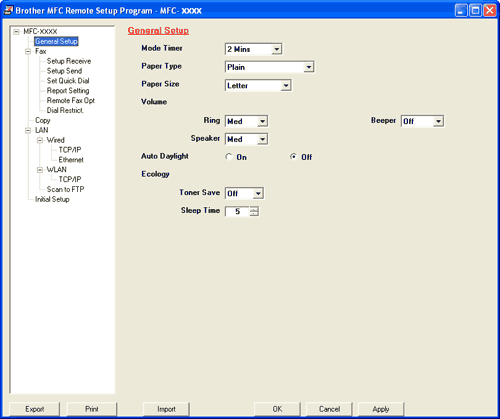The width and height of the screenshot is (500, 419).
Task: Select Set Quick Dial item
Action: point(68,81)
